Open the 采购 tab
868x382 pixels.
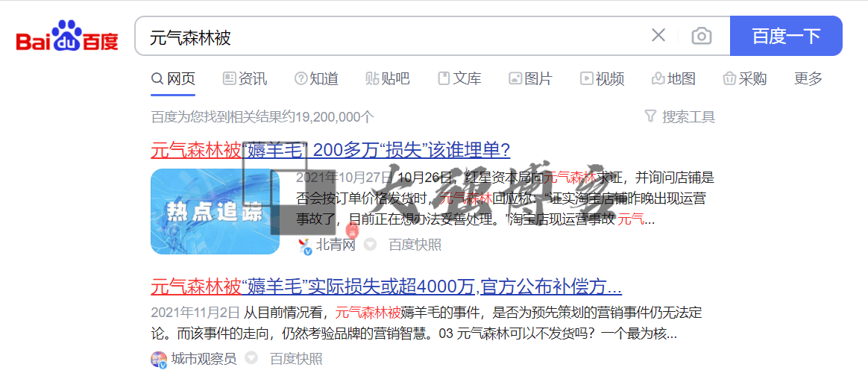click(x=745, y=78)
